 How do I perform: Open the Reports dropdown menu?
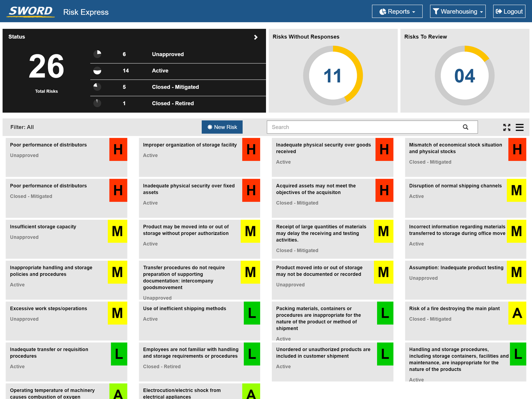(x=397, y=11)
